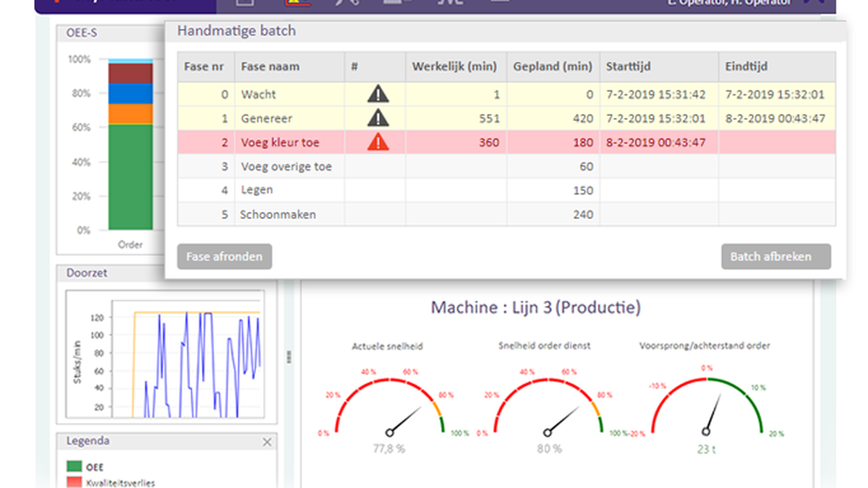This screenshot has height=488, width=868.
Task: Click the green OEE legend color swatch
Action: point(74,467)
